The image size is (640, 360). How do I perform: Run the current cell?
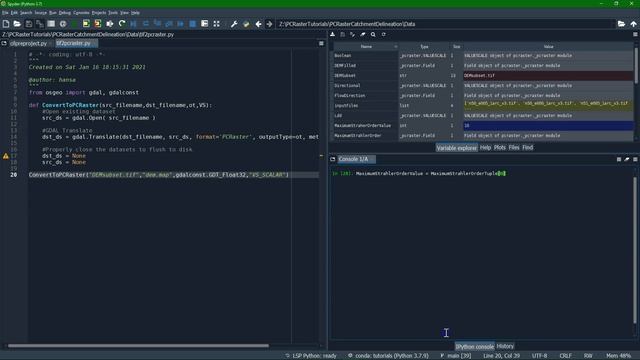86,24
